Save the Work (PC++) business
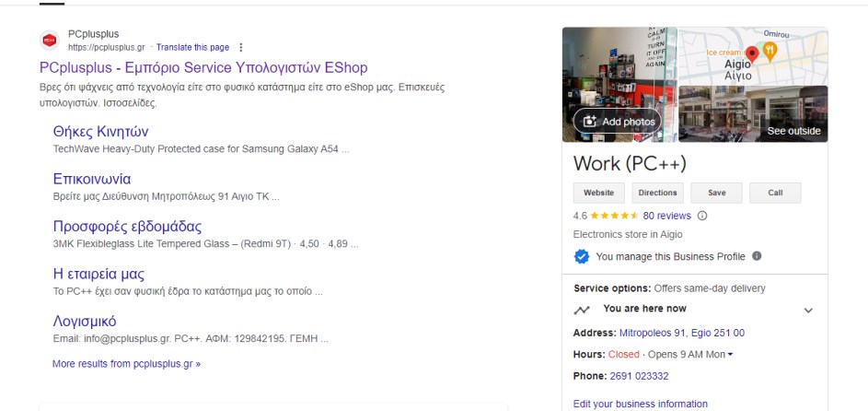868x411 pixels. (x=716, y=193)
